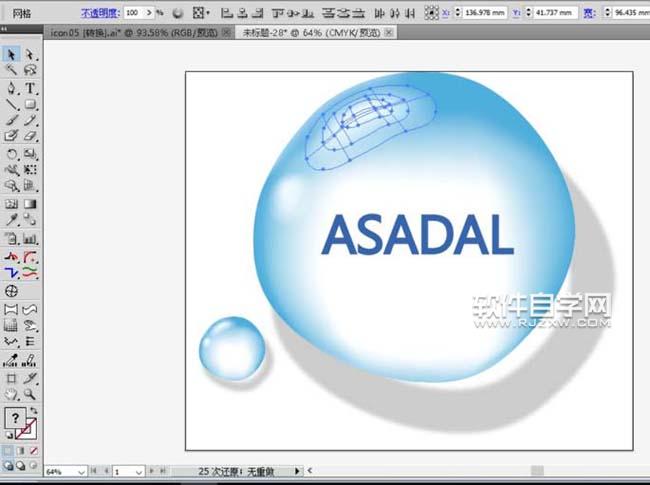Switch to the 未标题-28 document tab
Viewport: 650px width, 485px height.
click(311, 32)
